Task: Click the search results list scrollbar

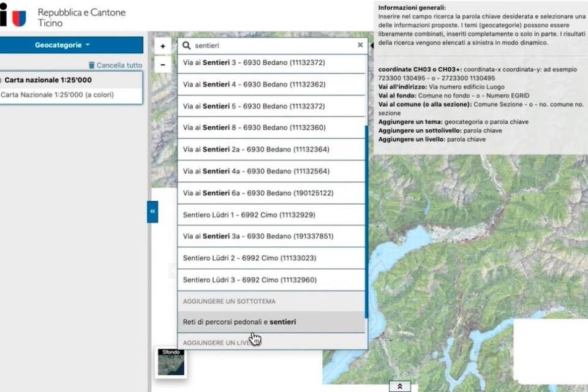Action: coord(366,221)
